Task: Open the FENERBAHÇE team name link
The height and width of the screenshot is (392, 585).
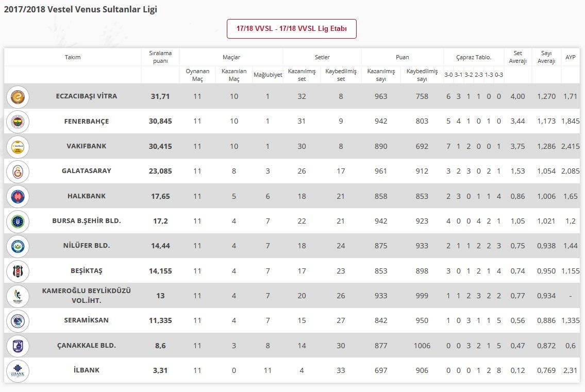Action: (87, 121)
